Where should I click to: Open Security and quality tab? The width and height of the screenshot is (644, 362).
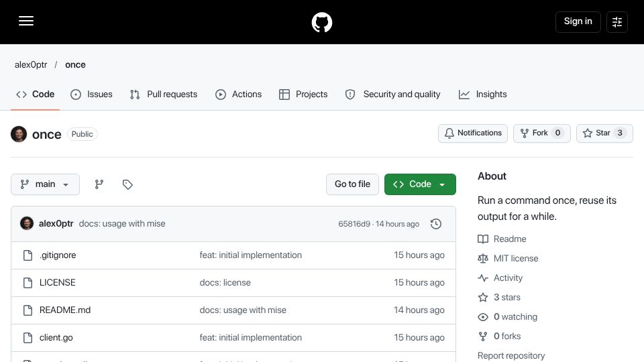(392, 95)
